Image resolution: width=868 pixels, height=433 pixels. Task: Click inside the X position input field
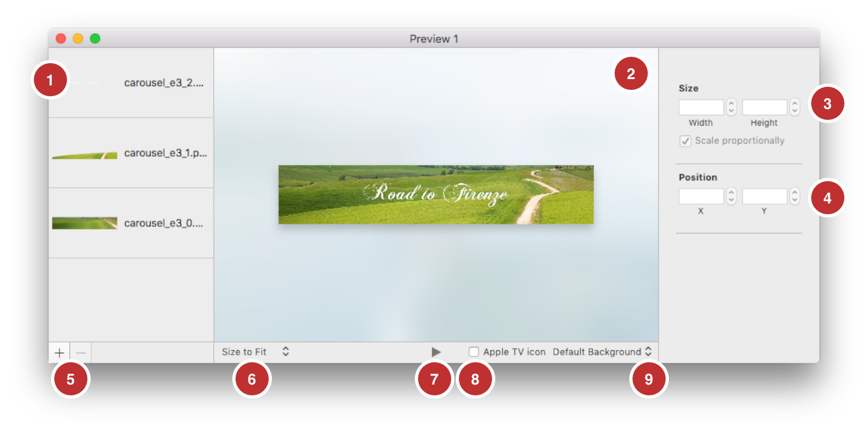(x=701, y=196)
